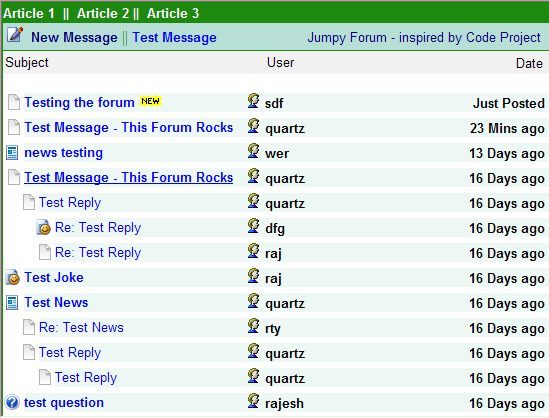Click the Subject column header
The width and height of the screenshot is (549, 418).
point(27,63)
